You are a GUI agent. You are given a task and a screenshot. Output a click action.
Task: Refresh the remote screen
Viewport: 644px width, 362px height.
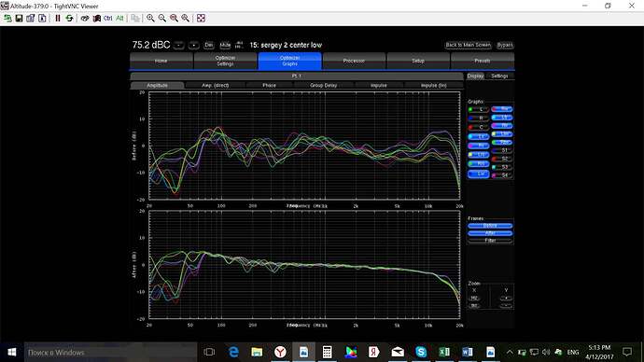point(69,18)
